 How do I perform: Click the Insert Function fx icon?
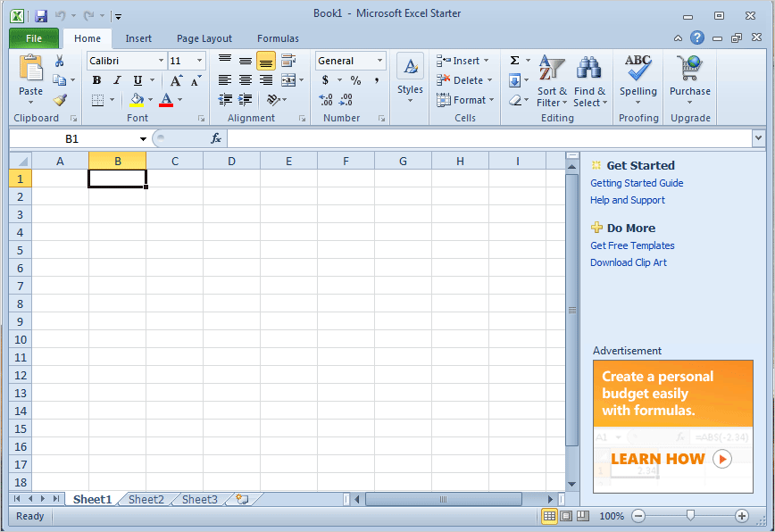point(216,139)
